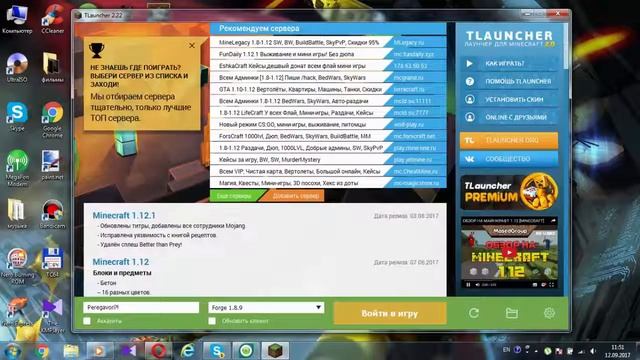
Task: Click the user icon beside 'Установить скин'
Action: 470,99
